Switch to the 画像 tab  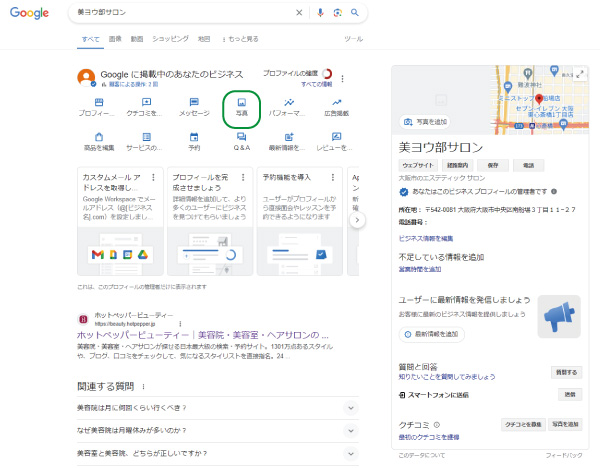coord(115,39)
